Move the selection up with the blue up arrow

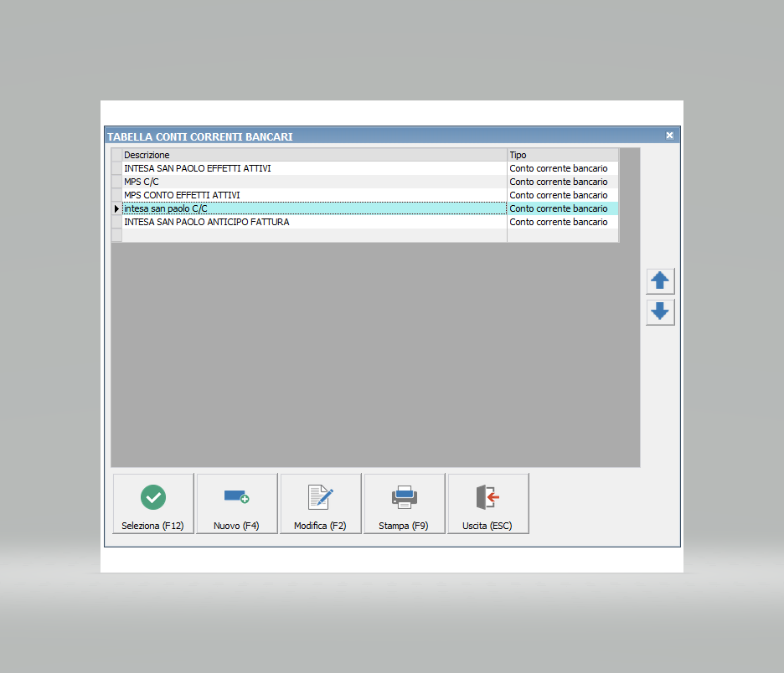coord(660,281)
